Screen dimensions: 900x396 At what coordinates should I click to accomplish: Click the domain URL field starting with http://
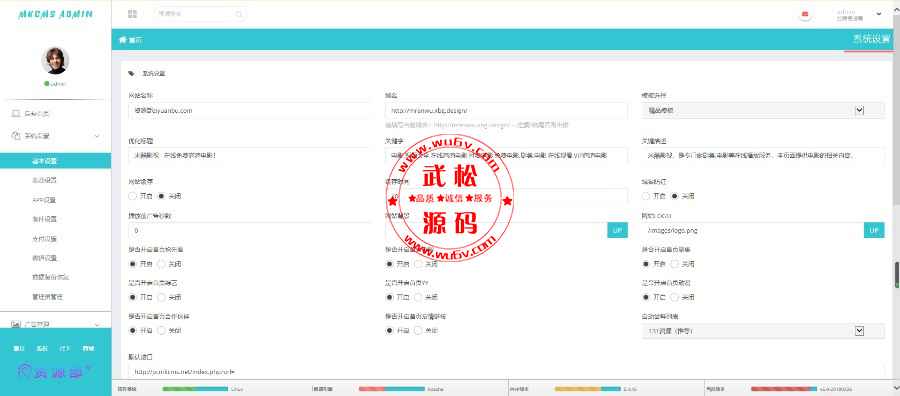506,110
